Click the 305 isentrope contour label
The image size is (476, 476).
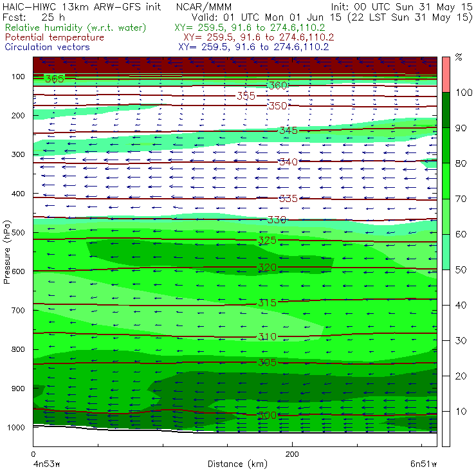click(x=267, y=362)
